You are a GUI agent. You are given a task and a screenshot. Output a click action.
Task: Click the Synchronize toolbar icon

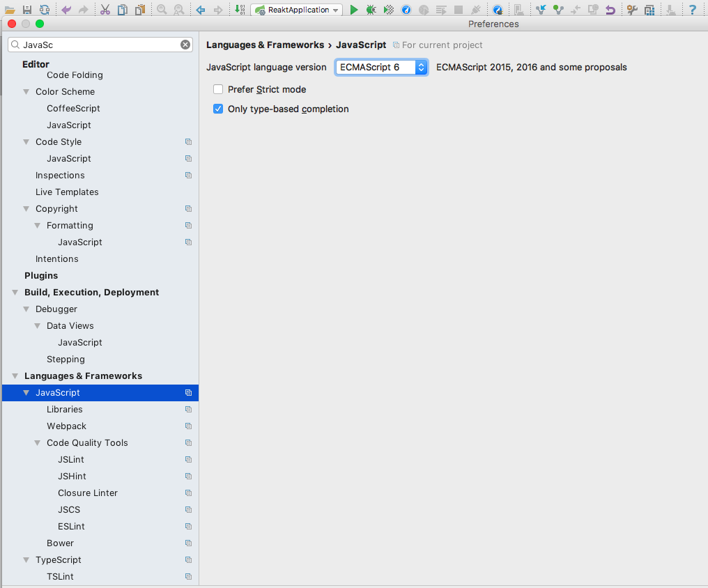click(x=45, y=10)
